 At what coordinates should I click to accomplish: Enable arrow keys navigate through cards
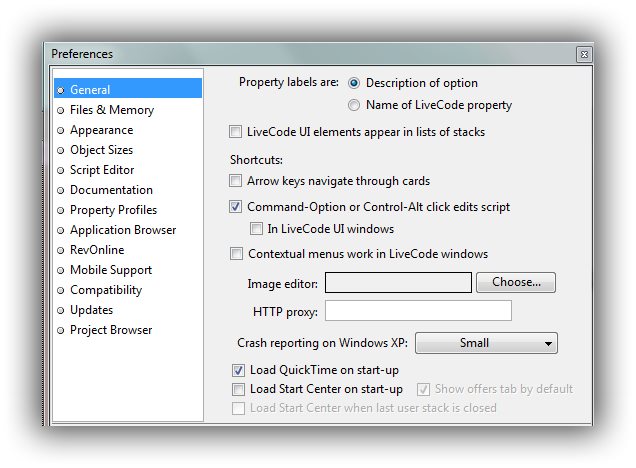coord(236,181)
